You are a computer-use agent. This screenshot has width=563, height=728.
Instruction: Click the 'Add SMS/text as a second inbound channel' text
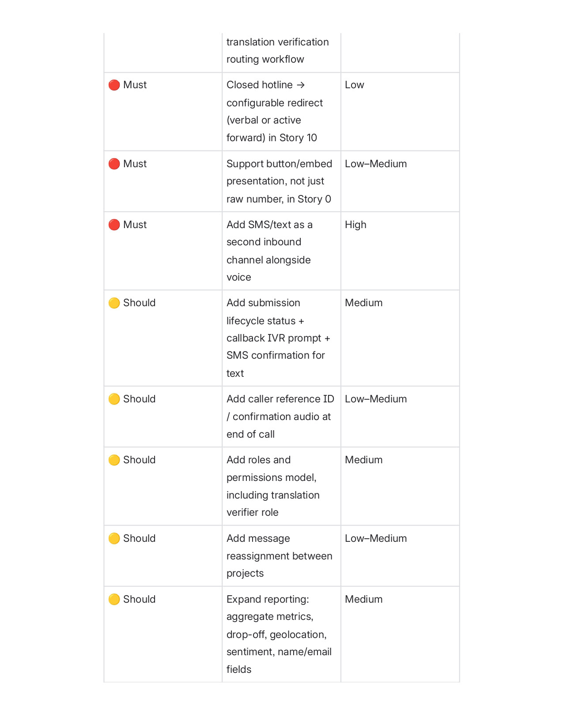pyautogui.click(x=269, y=251)
